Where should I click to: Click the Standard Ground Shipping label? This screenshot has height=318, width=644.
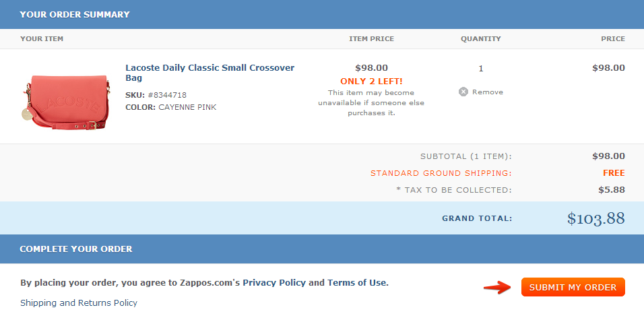coord(441,173)
